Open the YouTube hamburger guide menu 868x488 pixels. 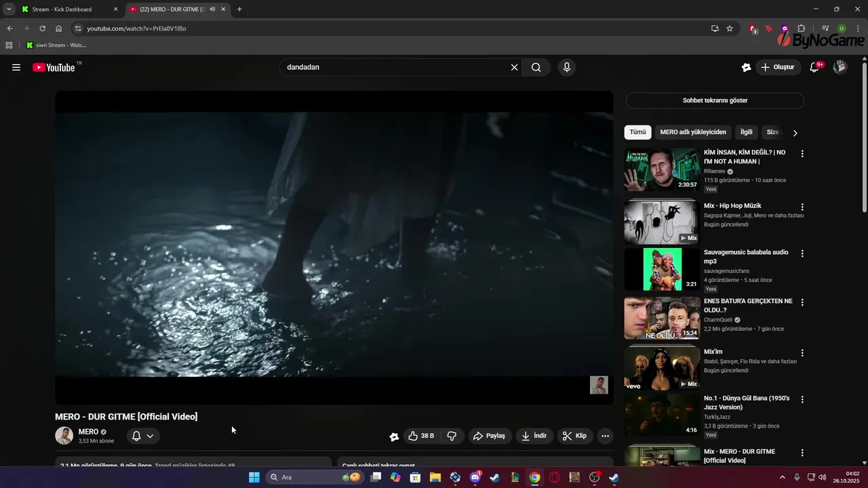click(16, 67)
